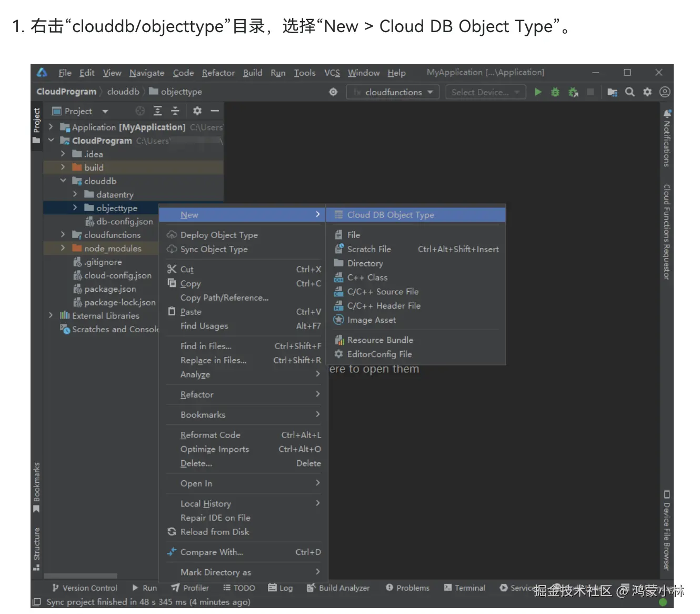Select db-config.json file in tree
This screenshot has height=614, width=700.
(119, 222)
